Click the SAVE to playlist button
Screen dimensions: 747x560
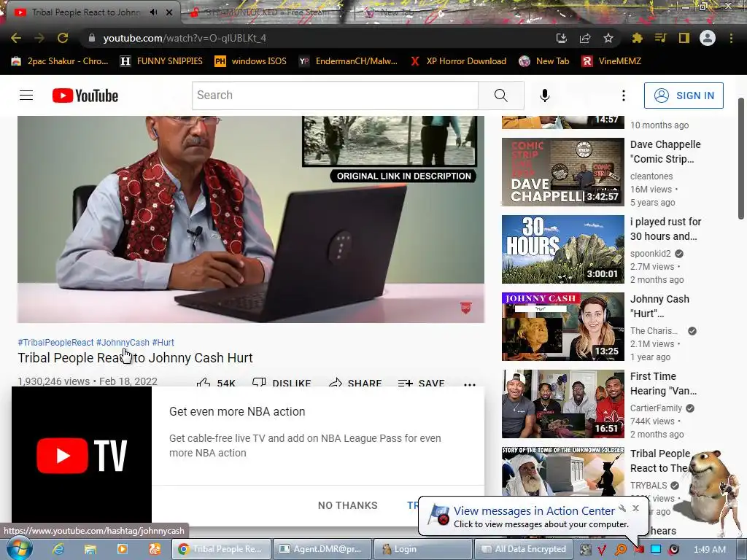point(421,382)
